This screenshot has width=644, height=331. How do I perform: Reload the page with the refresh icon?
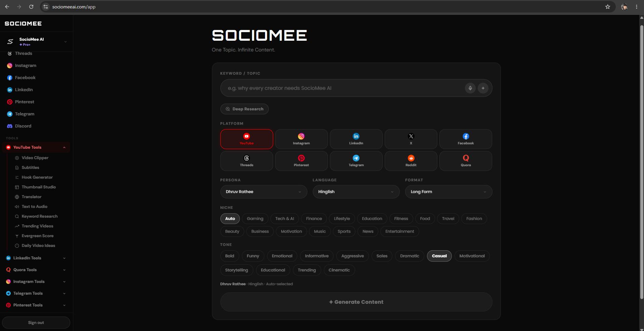(31, 7)
